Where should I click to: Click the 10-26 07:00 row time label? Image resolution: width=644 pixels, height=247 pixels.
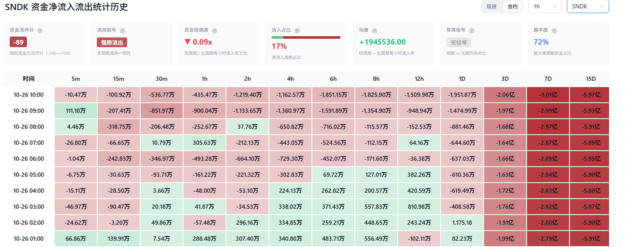(x=29, y=143)
